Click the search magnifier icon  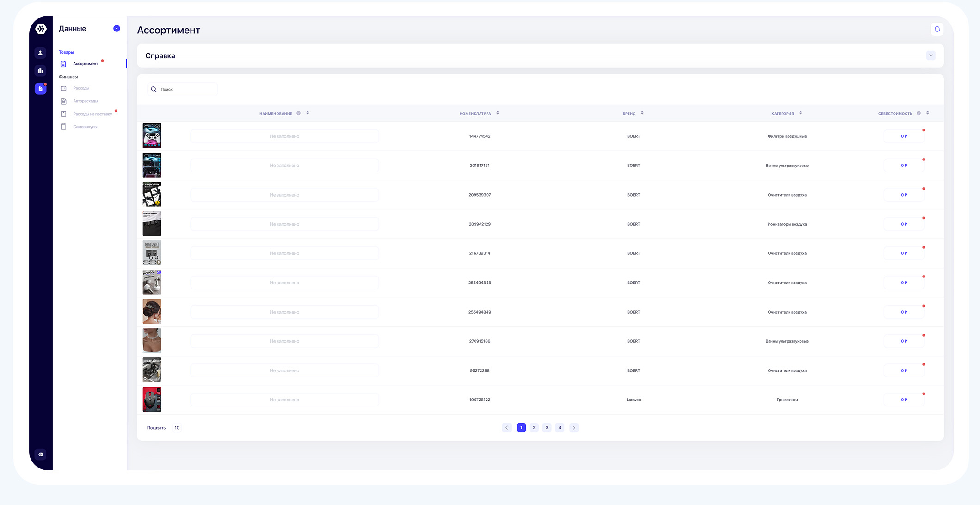pos(154,89)
